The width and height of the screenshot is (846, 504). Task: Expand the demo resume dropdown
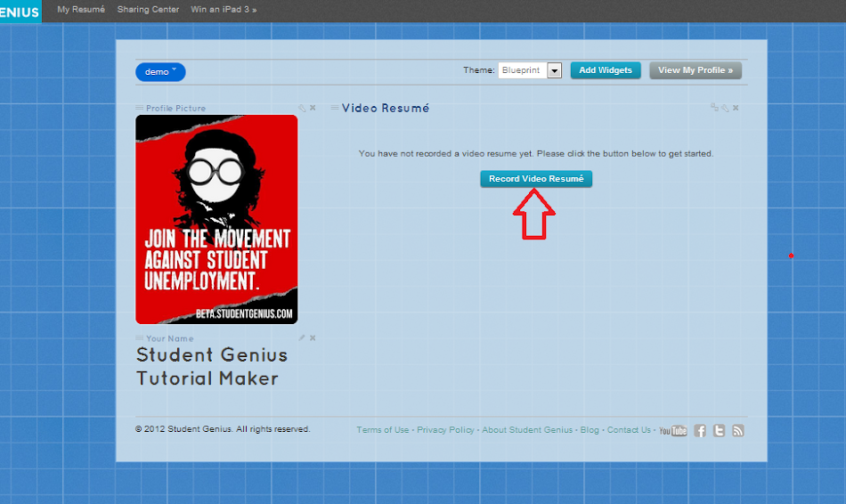[x=160, y=72]
